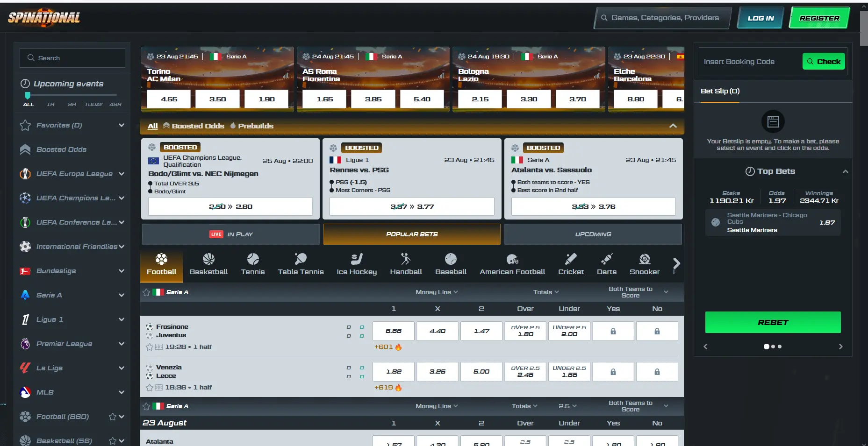
Task: Expand International Friendlies sidebar entry
Action: [122, 247]
